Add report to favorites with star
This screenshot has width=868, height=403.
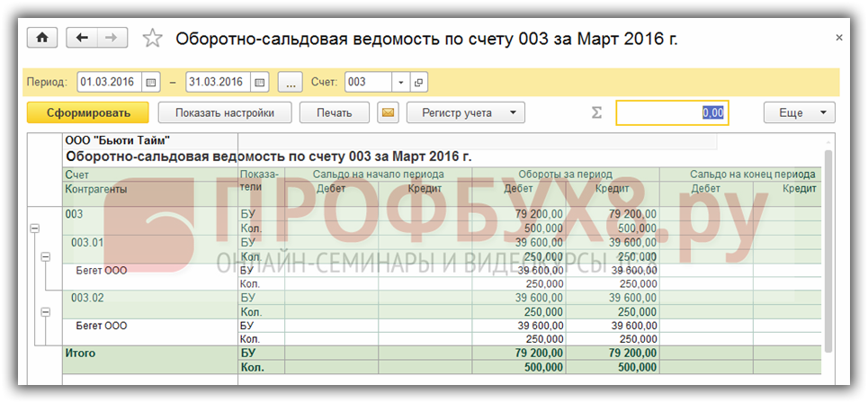(153, 38)
